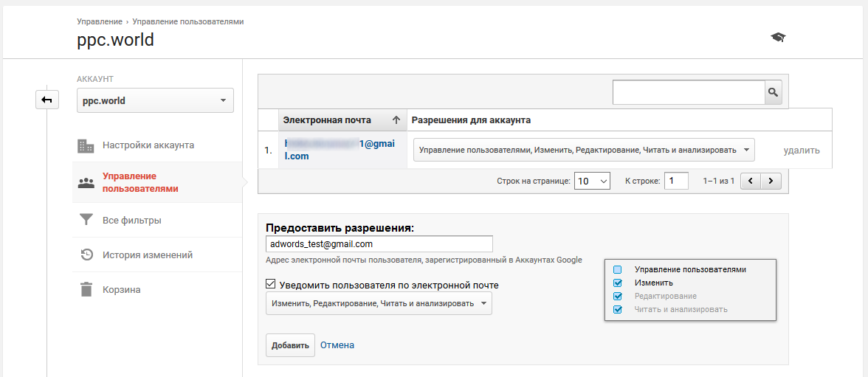Click the blurred gmail address link
The height and width of the screenshot is (377, 868).
pos(340,150)
